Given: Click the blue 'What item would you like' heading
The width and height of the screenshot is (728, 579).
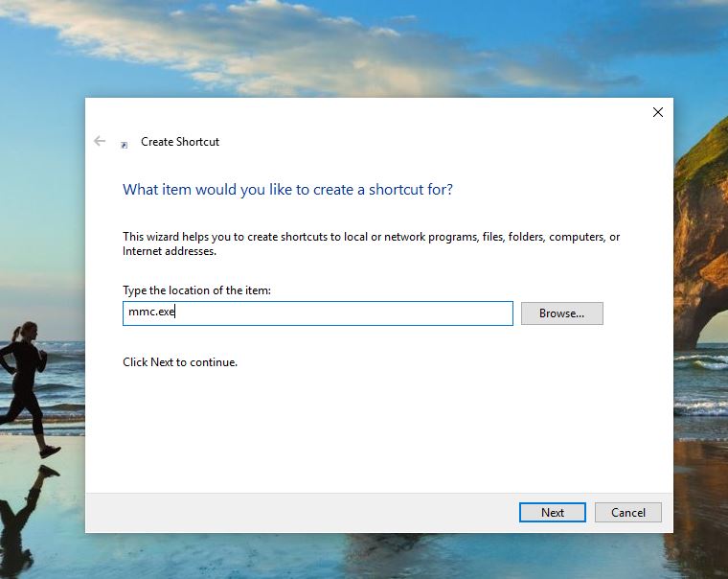Looking at the screenshot, I should pos(287,190).
